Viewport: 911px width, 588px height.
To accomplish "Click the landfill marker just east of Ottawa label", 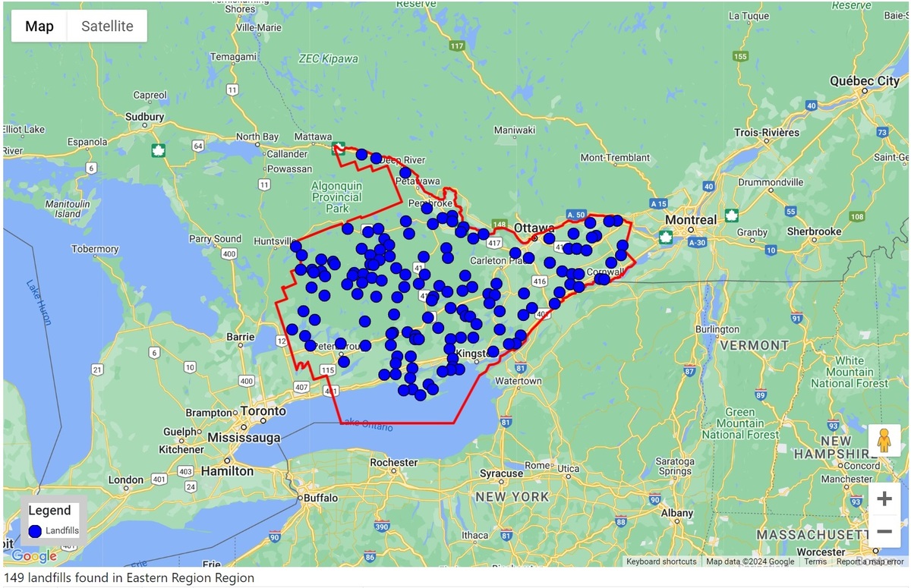I will pos(549,238).
